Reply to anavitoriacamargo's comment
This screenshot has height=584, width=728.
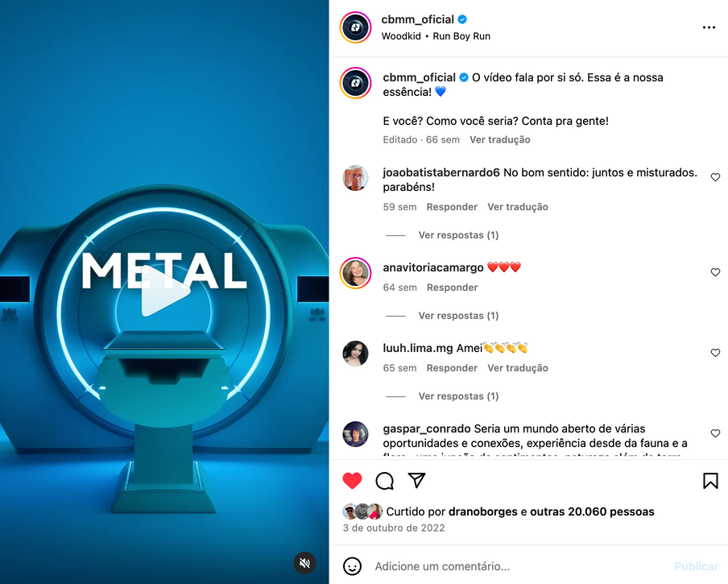coord(453,288)
